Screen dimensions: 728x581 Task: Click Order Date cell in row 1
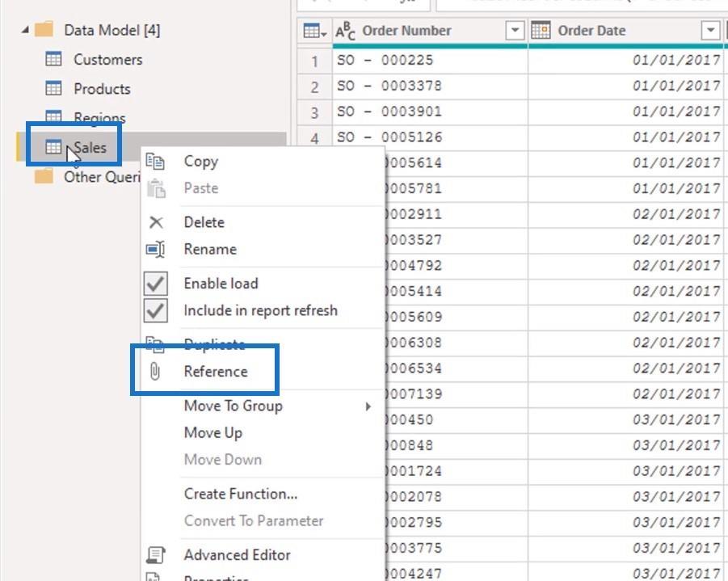(x=626, y=61)
